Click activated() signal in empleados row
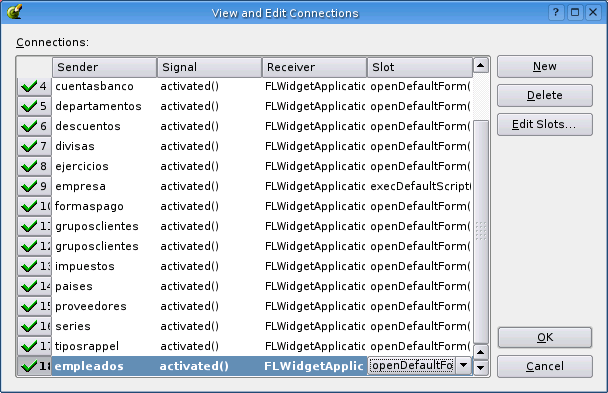Screen dimensions: 608x393 (x=210, y=366)
